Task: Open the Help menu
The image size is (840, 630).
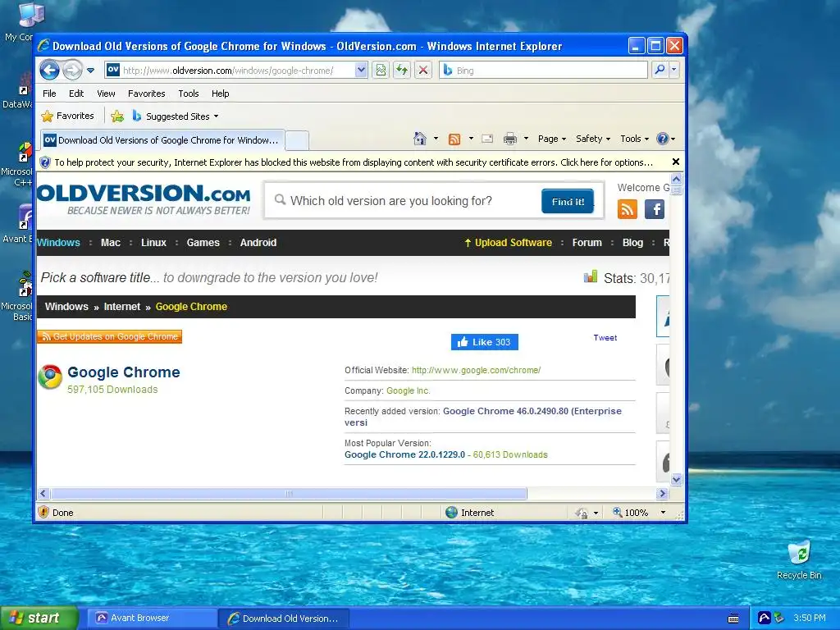Action: (220, 94)
